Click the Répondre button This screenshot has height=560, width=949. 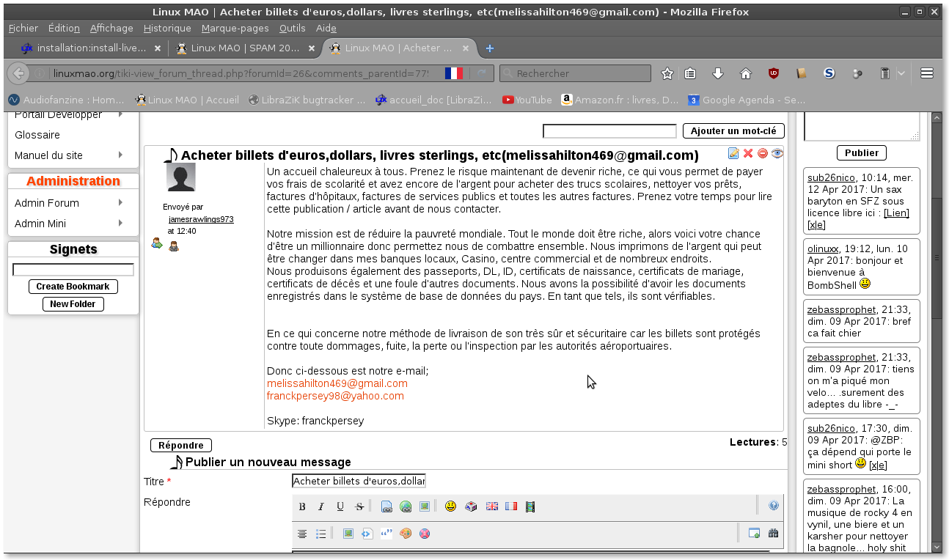tap(181, 445)
